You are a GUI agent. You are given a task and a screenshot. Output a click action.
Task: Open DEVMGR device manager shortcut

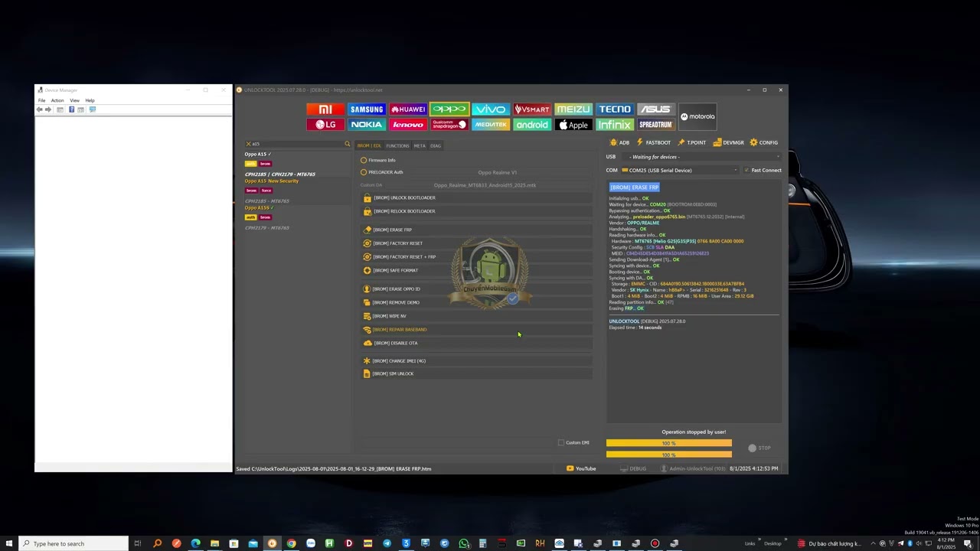(728, 142)
